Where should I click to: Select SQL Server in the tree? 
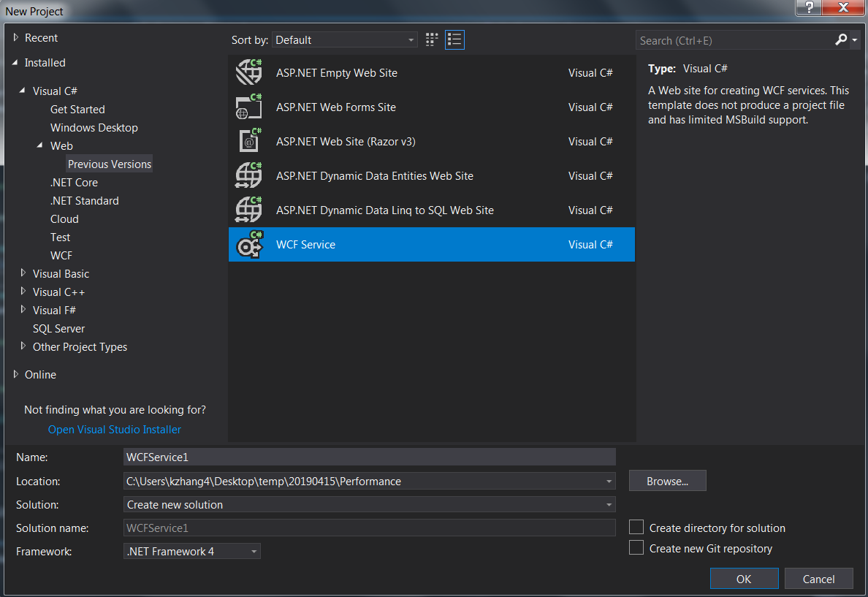point(58,329)
